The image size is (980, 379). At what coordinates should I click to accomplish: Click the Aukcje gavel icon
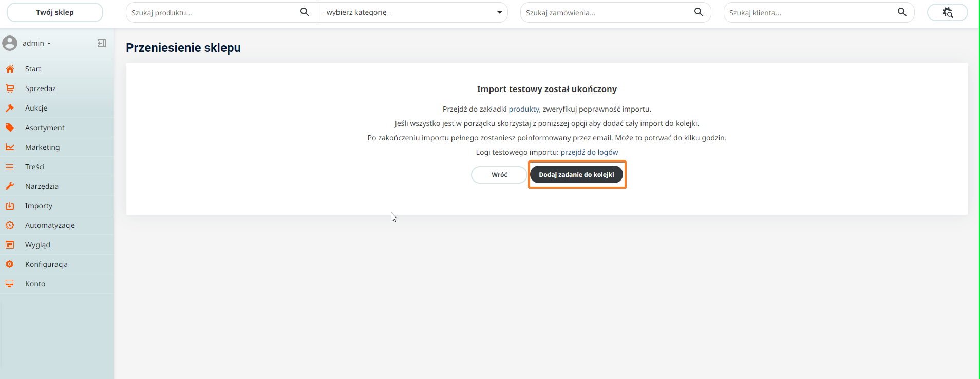[x=10, y=108]
